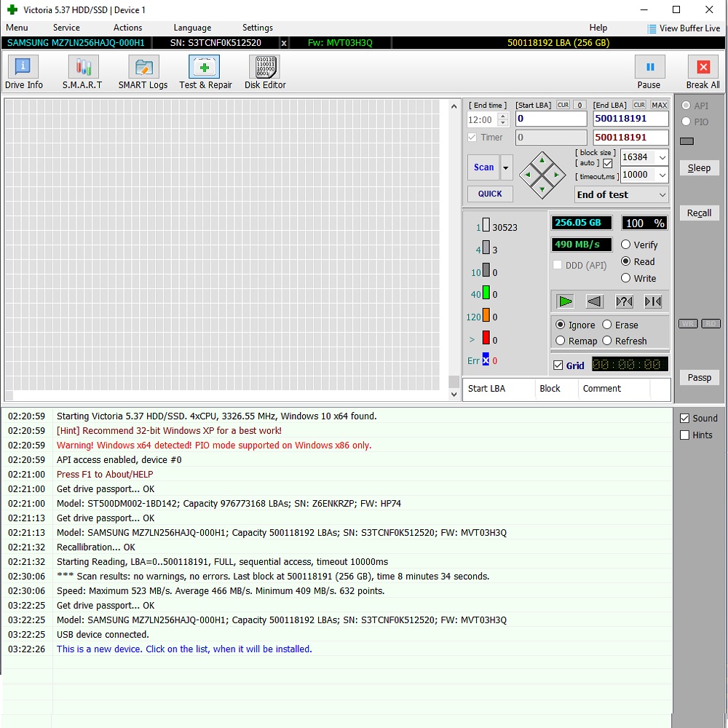Open the Service menu
Screen dimensions: 728x728
click(x=66, y=28)
